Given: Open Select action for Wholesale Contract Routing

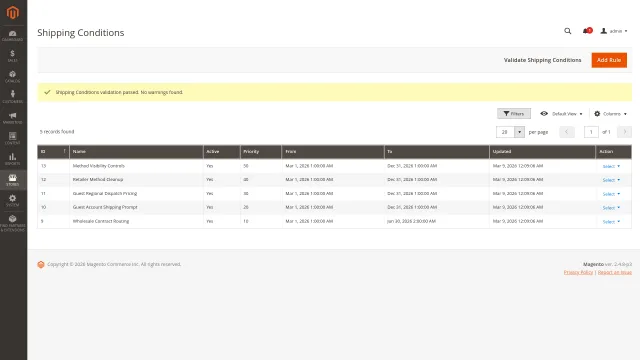Looking at the screenshot, I should click(x=611, y=222).
